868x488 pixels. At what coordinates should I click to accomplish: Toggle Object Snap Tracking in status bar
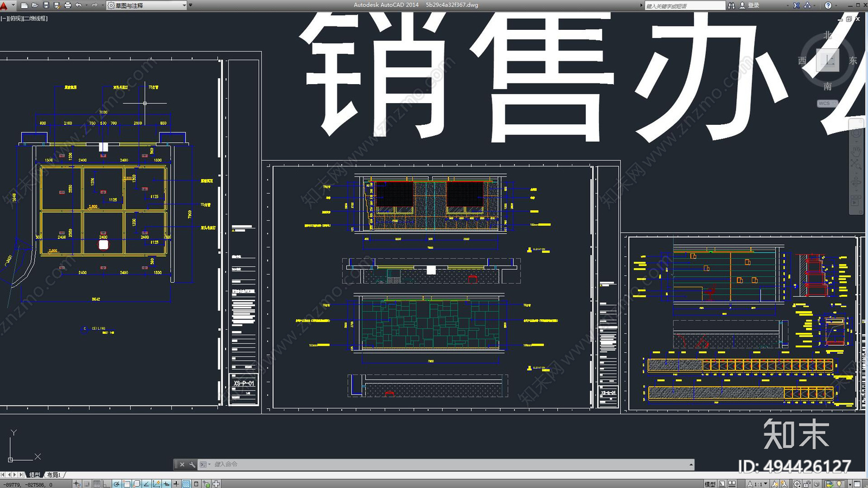coord(146,484)
